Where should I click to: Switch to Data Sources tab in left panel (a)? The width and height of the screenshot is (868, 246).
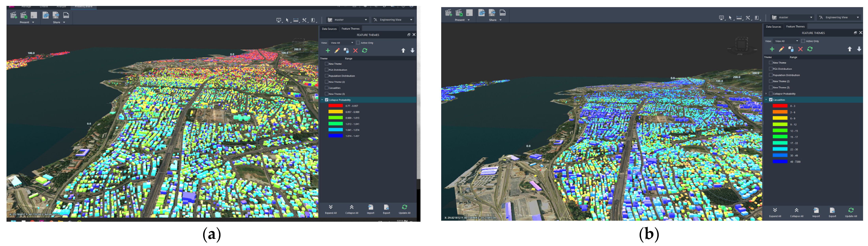pyautogui.click(x=329, y=29)
